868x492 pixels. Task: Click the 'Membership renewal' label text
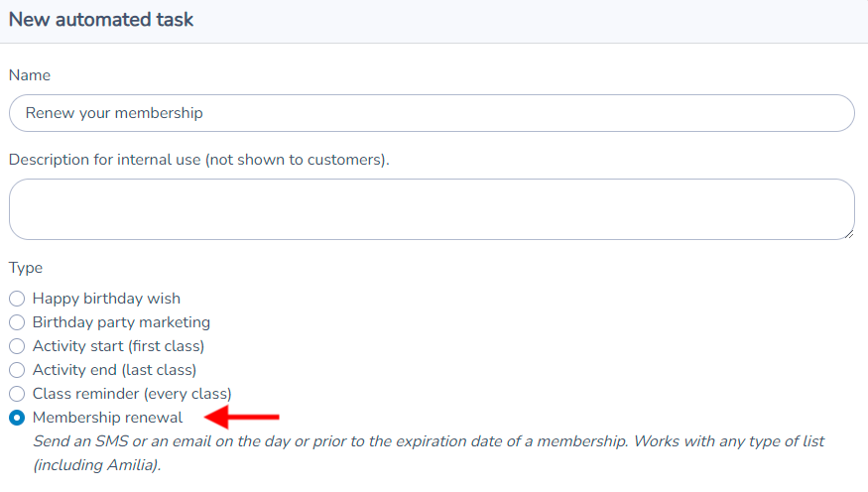tap(107, 418)
